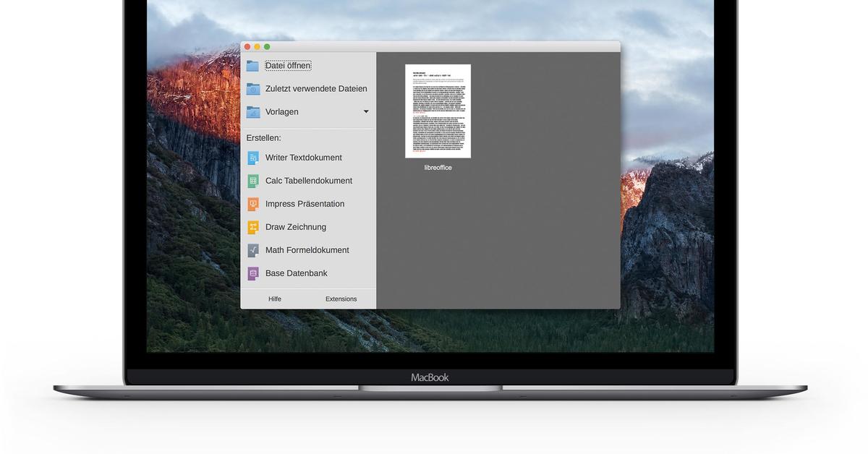Create a new Draw Zeichnung

(x=296, y=227)
